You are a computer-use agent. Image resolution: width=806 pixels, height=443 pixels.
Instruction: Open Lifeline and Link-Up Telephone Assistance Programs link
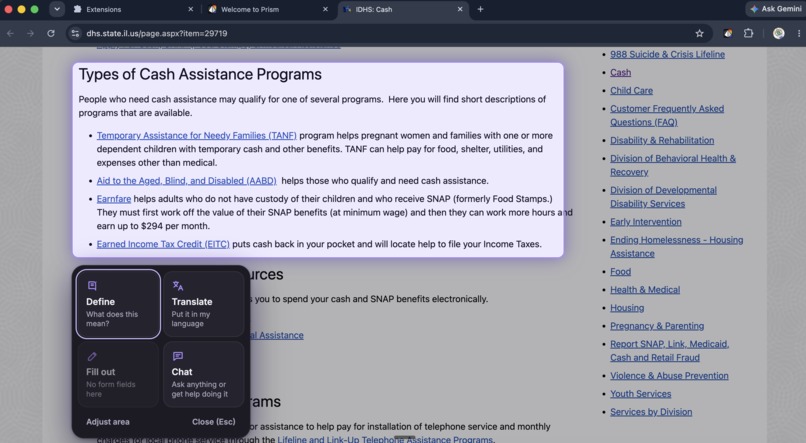tap(384, 439)
